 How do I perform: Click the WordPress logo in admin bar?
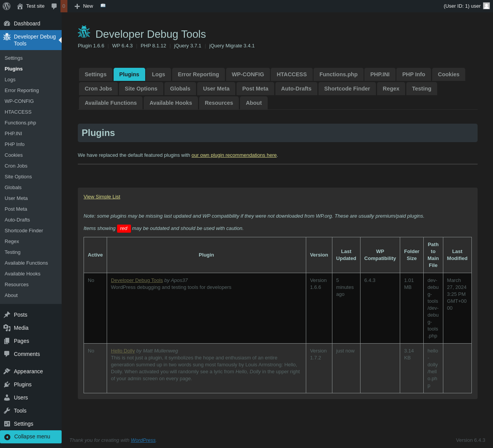(x=7, y=6)
